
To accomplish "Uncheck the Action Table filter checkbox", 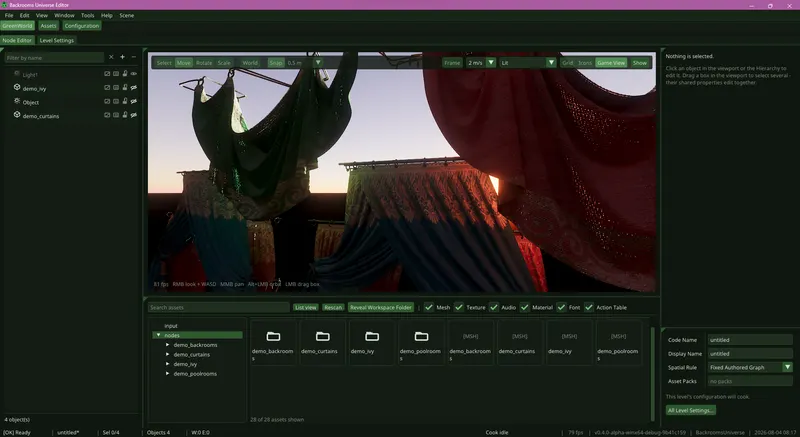I will [x=589, y=307].
